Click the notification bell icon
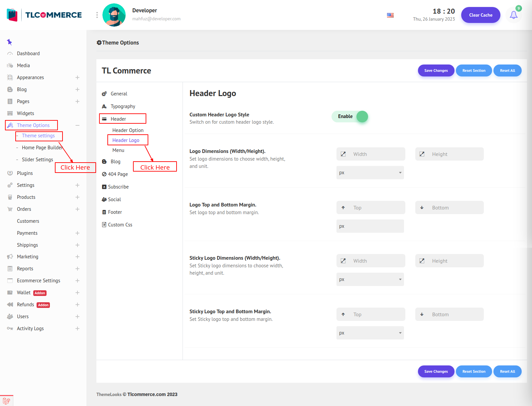This screenshot has height=406, width=532. pyautogui.click(x=513, y=15)
